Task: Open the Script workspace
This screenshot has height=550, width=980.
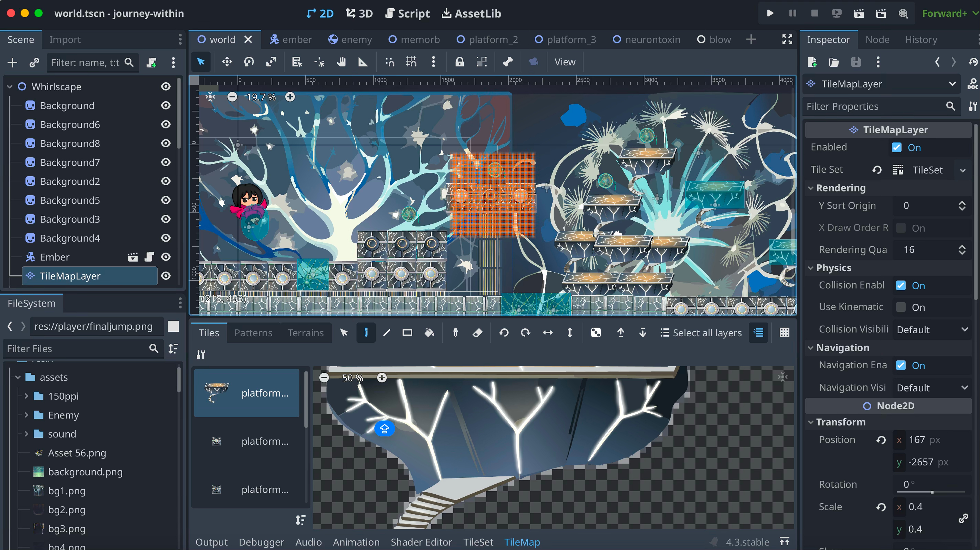Action: pyautogui.click(x=407, y=14)
